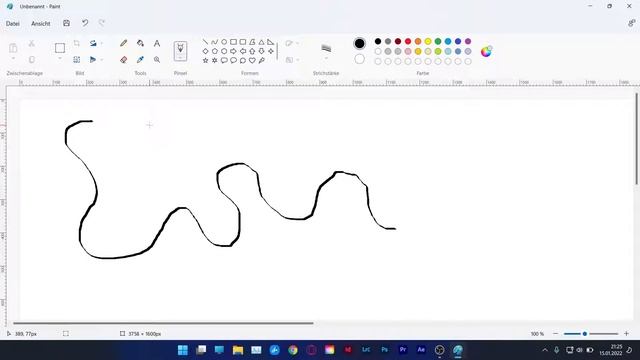Choose the right-angled triangle shape
Screen dimensions: 640x360
(x=271, y=42)
